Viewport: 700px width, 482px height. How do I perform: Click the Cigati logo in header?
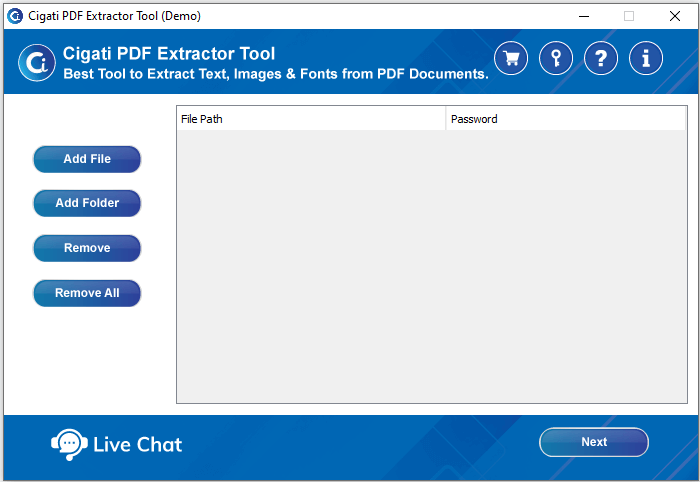(x=37, y=63)
